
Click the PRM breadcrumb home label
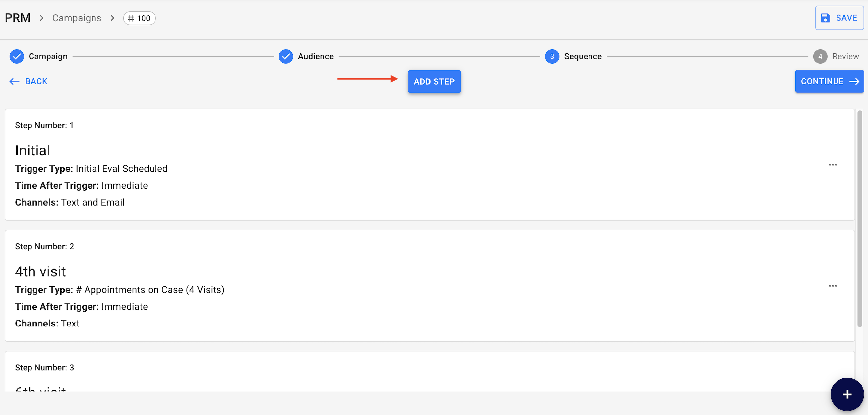click(x=18, y=18)
